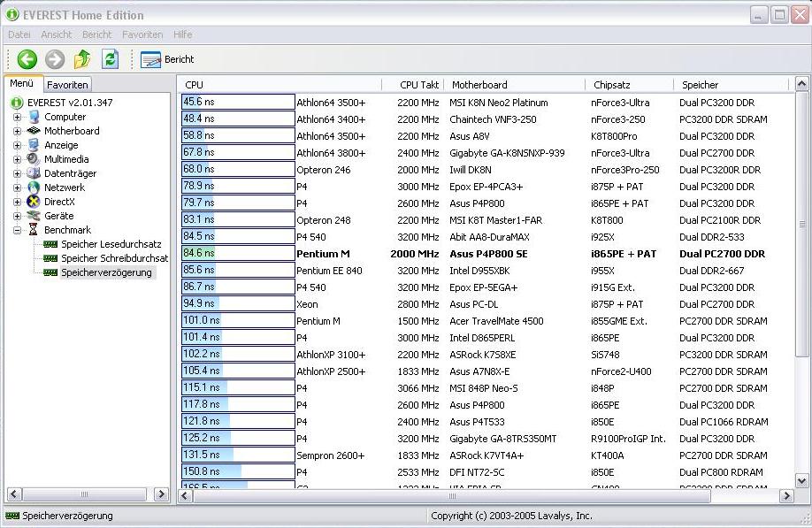The height and width of the screenshot is (528, 812).
Task: Expand the Geräte tree node
Action: pyautogui.click(x=17, y=216)
